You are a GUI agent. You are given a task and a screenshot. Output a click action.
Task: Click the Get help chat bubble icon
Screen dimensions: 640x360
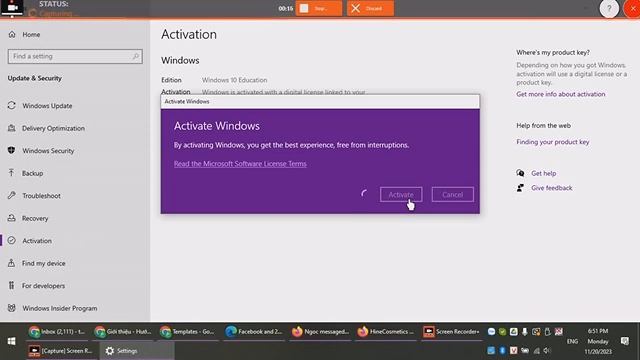520,173
